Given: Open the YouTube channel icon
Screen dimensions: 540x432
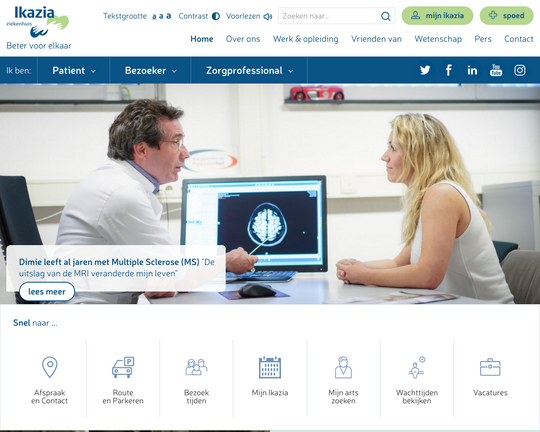Looking at the screenshot, I should click(x=496, y=70).
